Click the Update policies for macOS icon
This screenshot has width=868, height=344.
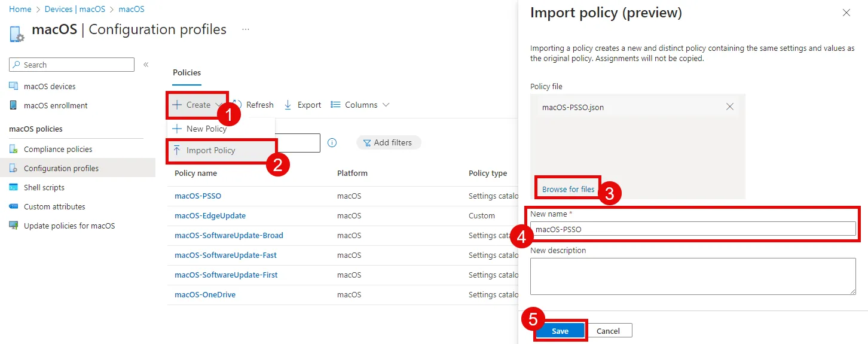point(13,226)
